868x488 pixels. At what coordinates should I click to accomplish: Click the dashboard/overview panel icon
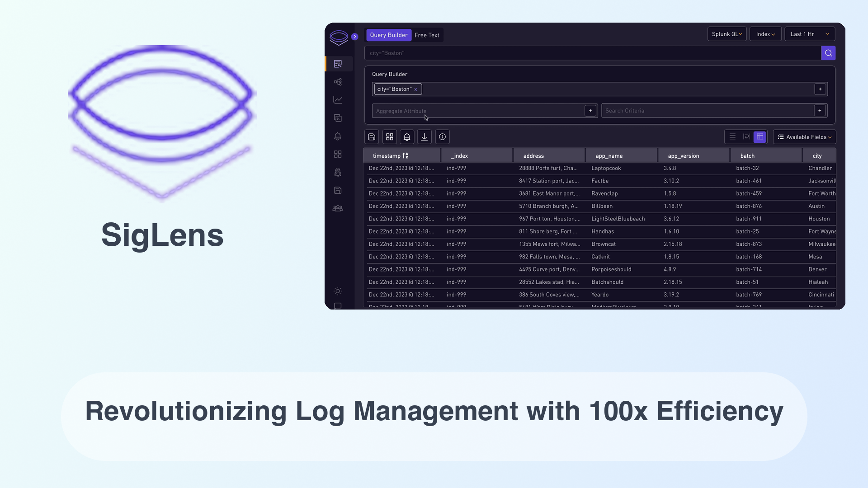tap(338, 154)
